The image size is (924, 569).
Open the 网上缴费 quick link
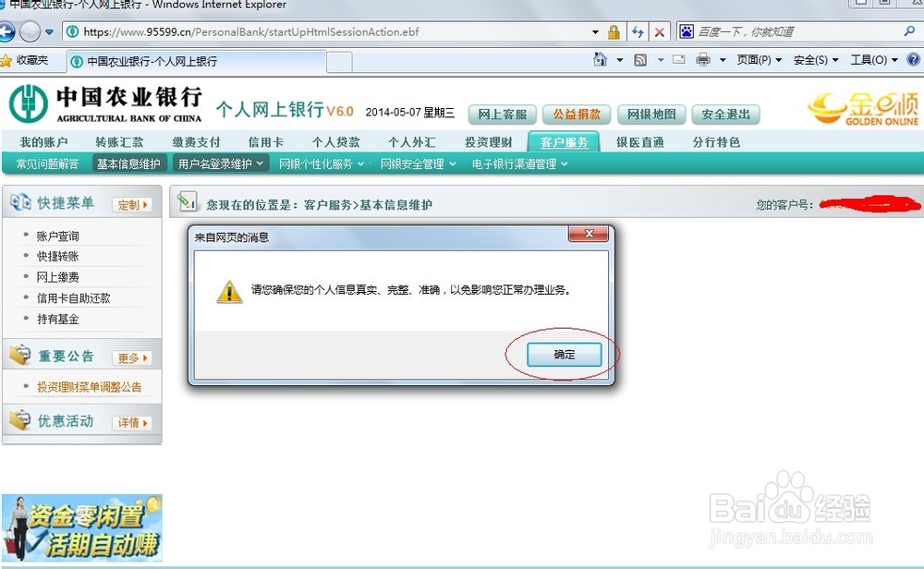point(57,277)
